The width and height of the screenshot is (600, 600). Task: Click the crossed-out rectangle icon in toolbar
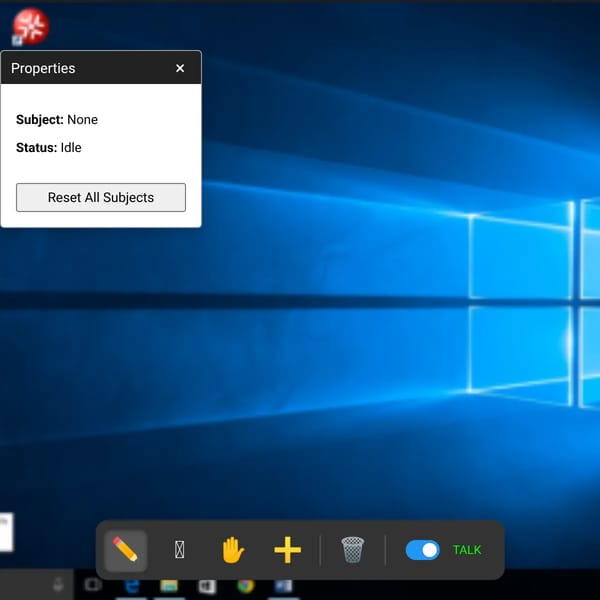179,550
